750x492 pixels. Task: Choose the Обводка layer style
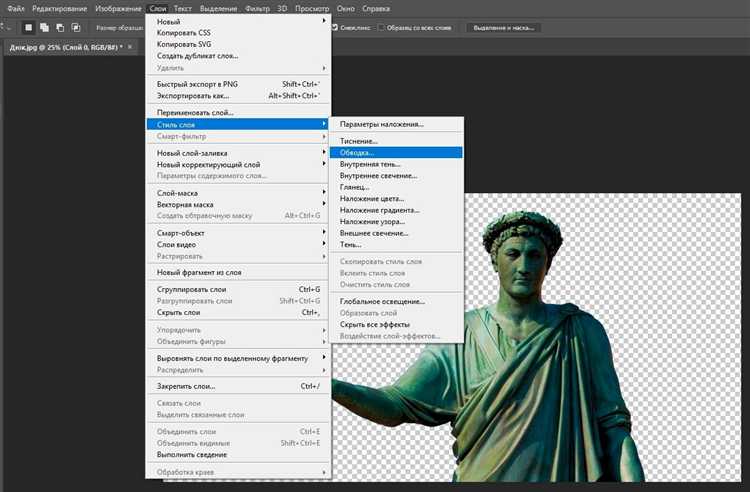click(x=396, y=153)
